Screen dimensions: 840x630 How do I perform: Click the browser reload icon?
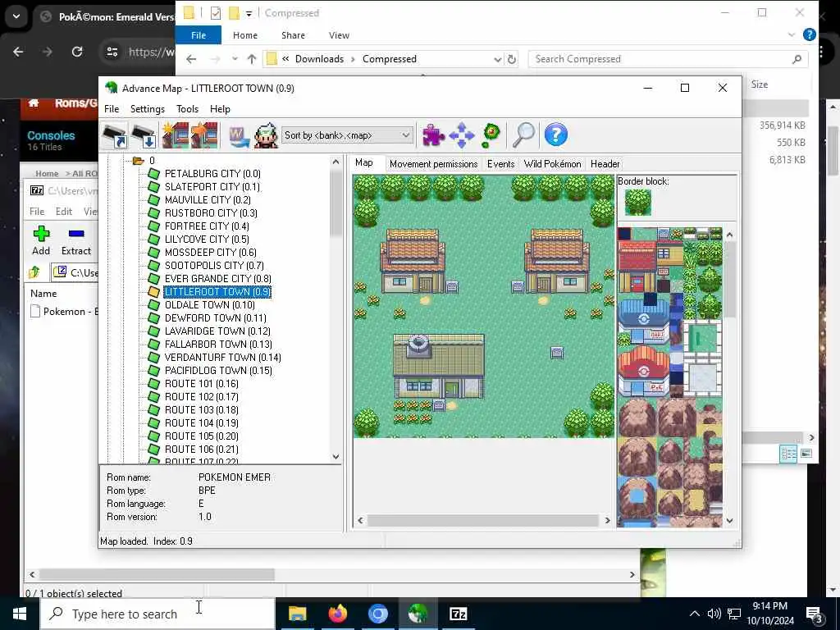[77, 52]
